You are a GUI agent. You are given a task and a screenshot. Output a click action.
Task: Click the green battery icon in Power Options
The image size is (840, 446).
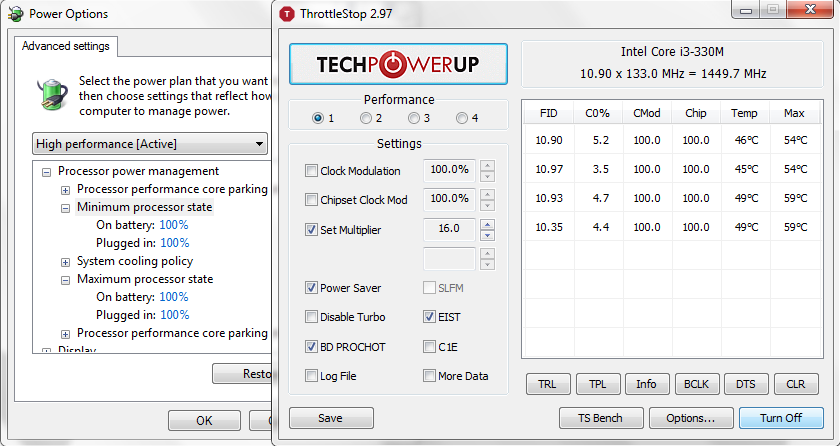52,94
